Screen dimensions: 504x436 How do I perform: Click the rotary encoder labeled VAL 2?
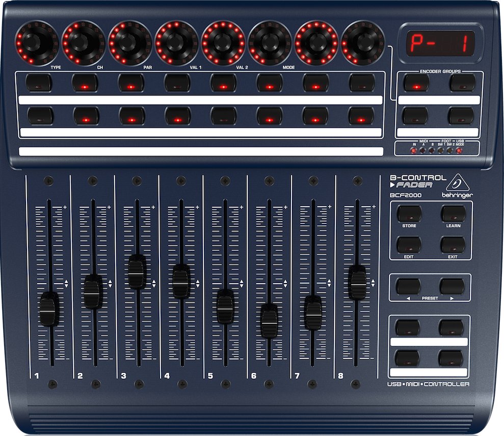223,43
